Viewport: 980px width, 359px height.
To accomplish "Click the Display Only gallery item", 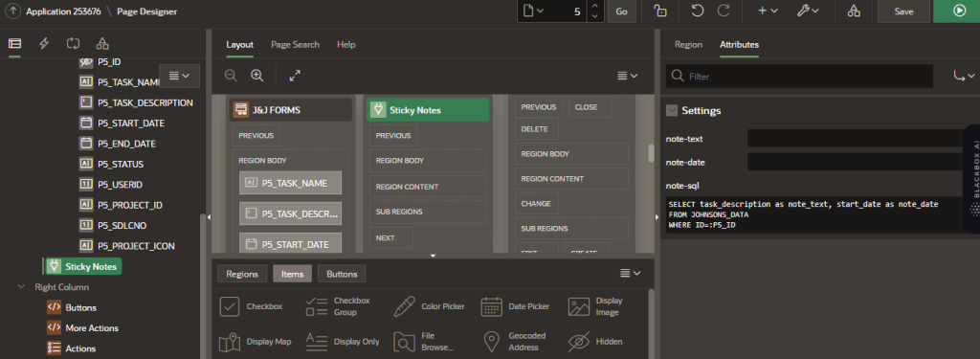I will click(x=343, y=342).
